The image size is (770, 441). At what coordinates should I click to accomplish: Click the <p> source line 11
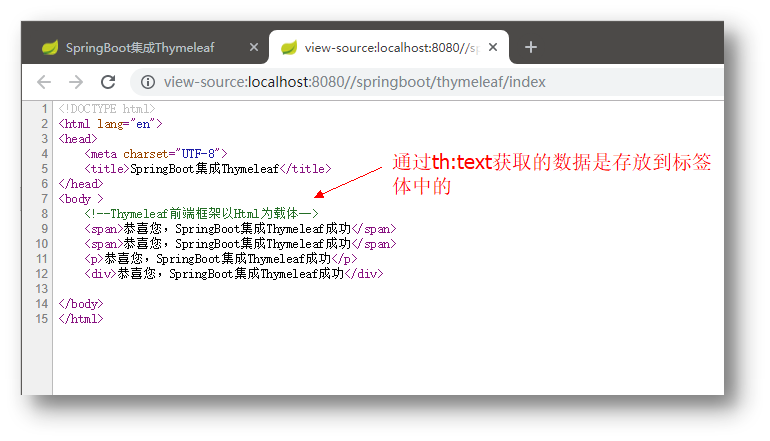coord(220,259)
